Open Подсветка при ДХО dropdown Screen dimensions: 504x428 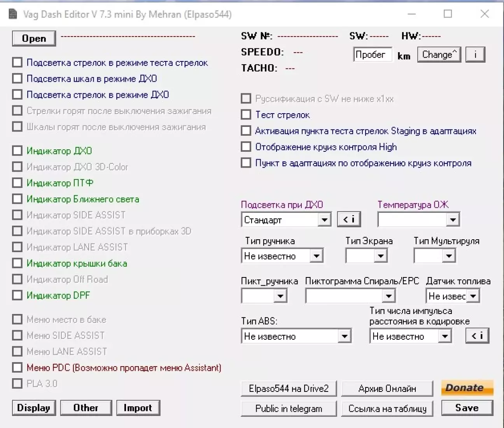[x=324, y=220]
